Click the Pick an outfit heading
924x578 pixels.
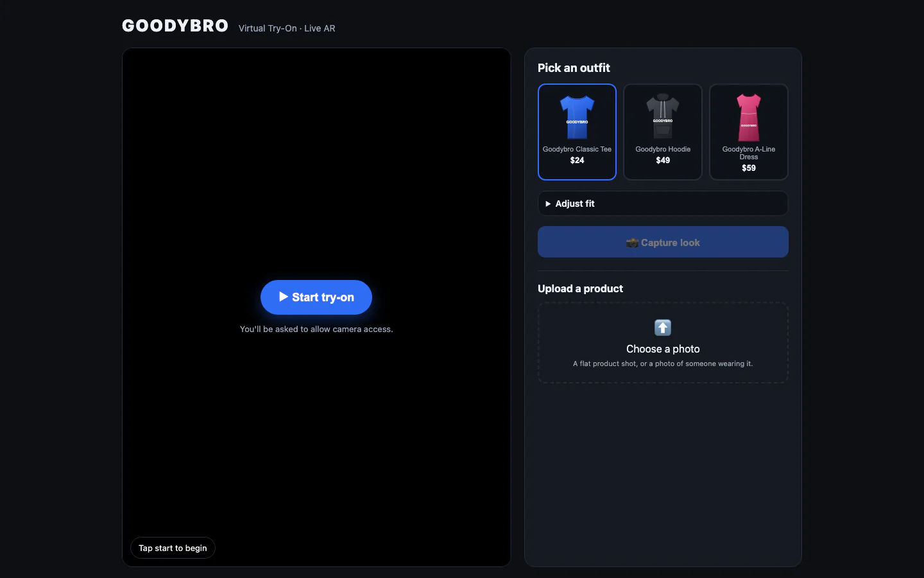pyautogui.click(x=574, y=68)
